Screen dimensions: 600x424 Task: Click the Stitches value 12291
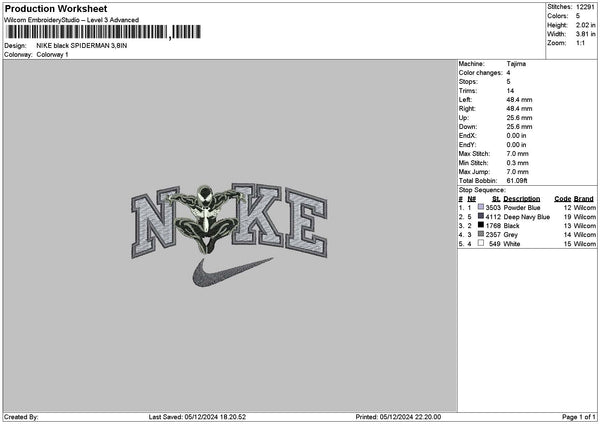[585, 7]
